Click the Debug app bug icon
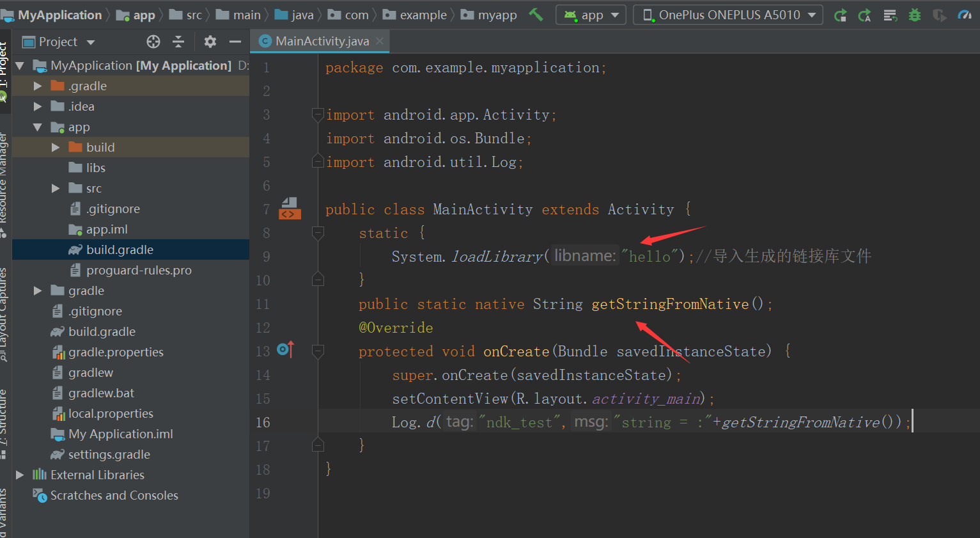This screenshot has width=980, height=538. [x=915, y=15]
